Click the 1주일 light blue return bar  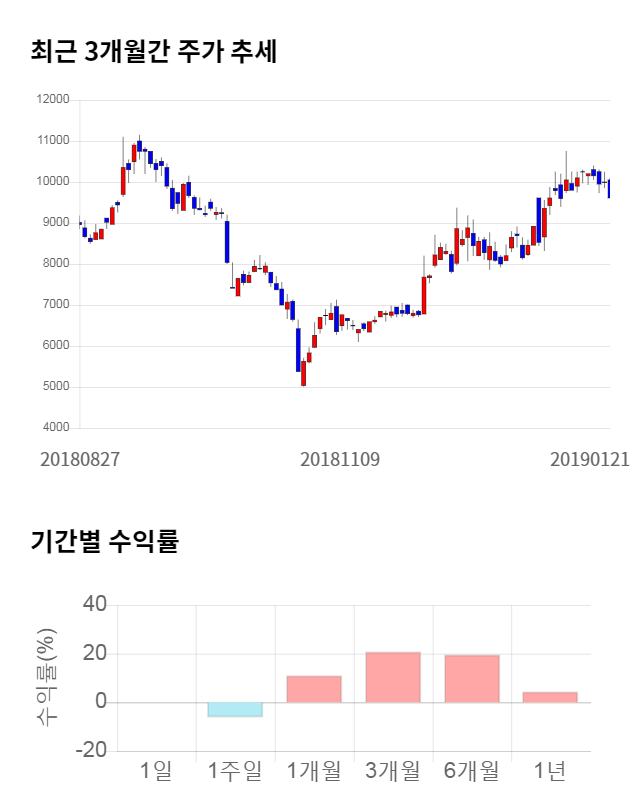(235, 709)
